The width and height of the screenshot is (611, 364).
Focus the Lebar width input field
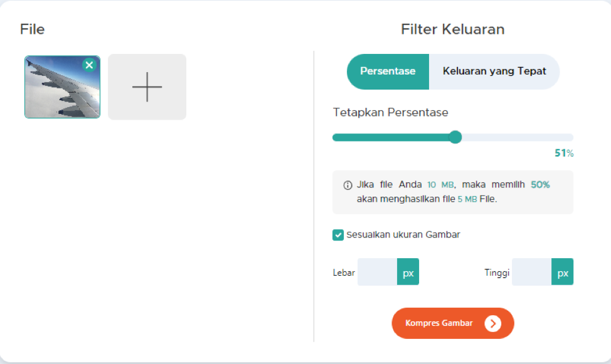point(377,272)
